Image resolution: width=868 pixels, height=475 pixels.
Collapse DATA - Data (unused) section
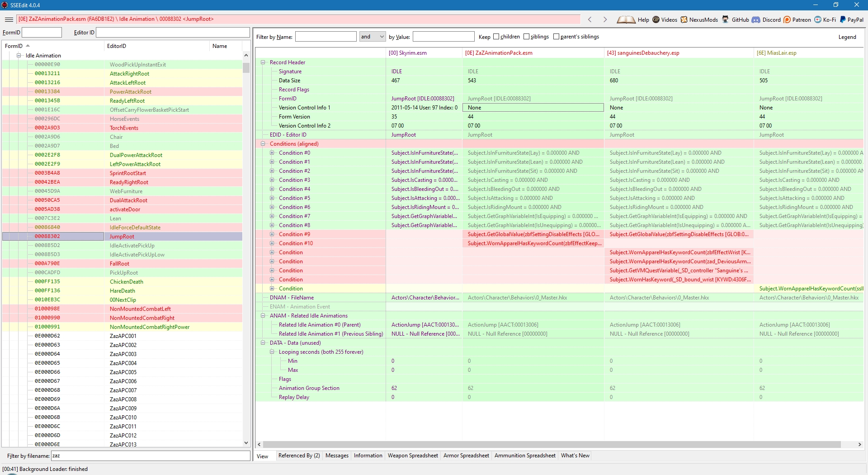pyautogui.click(x=263, y=343)
